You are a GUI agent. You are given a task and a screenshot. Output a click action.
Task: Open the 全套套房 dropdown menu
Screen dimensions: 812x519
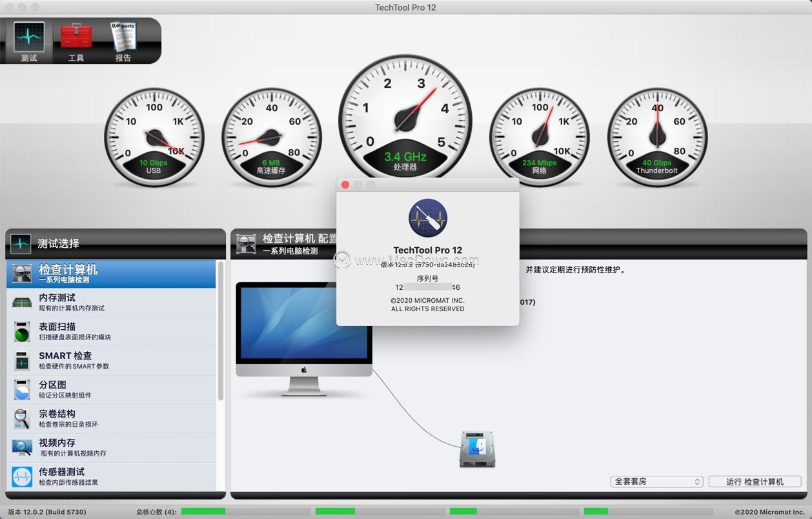656,482
